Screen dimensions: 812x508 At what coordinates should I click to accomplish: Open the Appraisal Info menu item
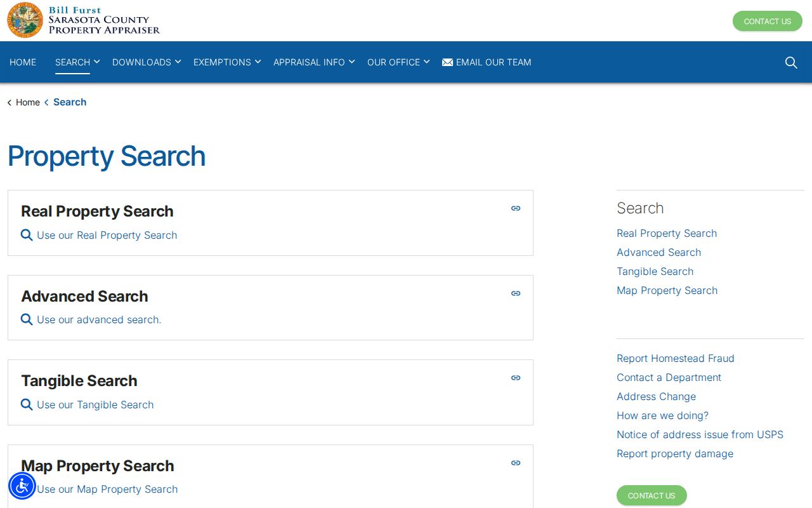click(x=309, y=62)
